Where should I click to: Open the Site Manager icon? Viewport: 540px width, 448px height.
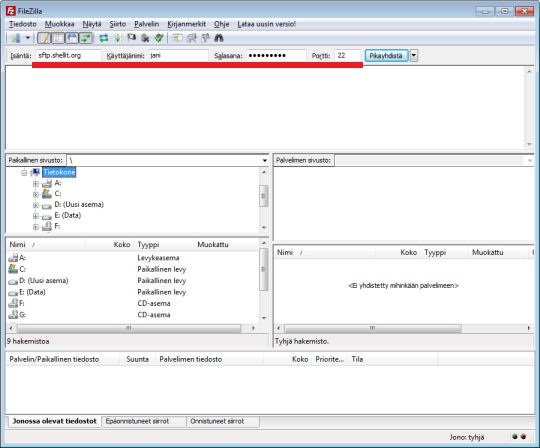click(x=16, y=38)
